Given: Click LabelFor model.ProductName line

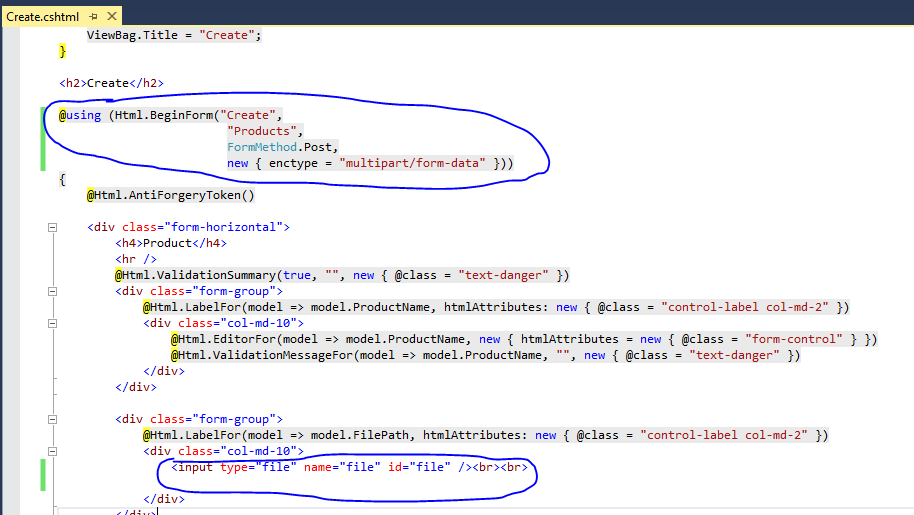Looking at the screenshot, I should pyautogui.click(x=496, y=307).
